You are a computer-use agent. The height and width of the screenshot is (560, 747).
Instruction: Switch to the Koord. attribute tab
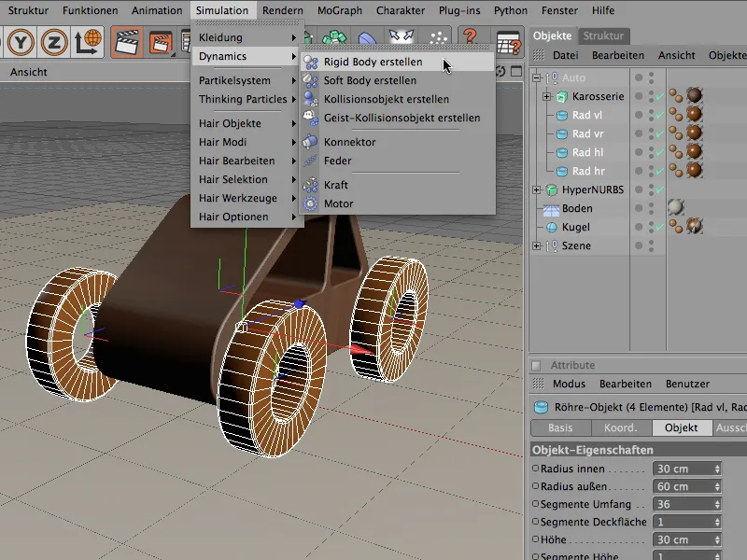click(x=619, y=427)
